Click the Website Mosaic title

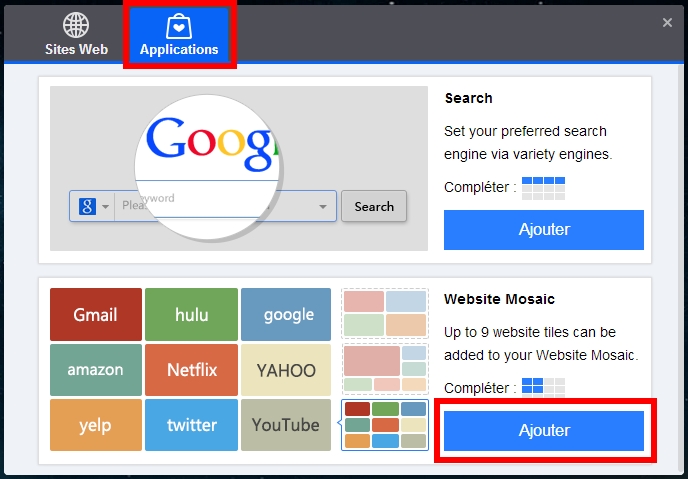pos(499,299)
